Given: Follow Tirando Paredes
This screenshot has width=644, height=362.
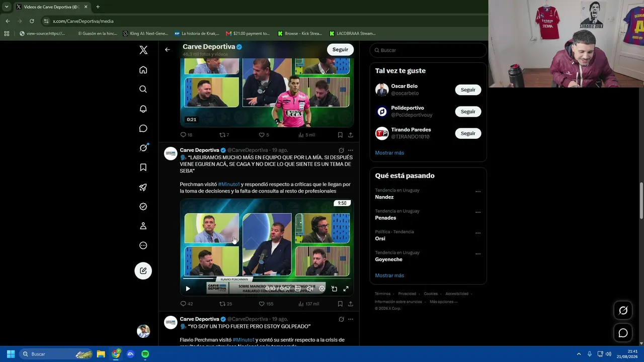Looking at the screenshot, I should (468, 133).
